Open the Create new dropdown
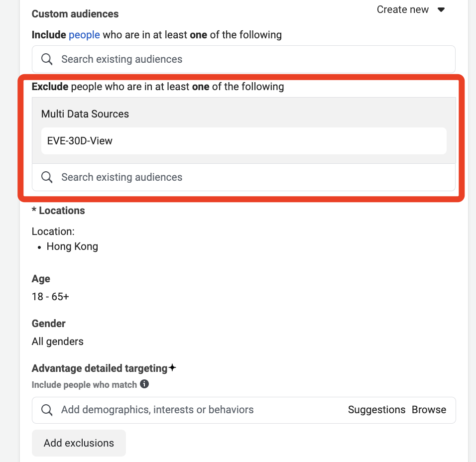This screenshot has height=462, width=476. (x=410, y=10)
